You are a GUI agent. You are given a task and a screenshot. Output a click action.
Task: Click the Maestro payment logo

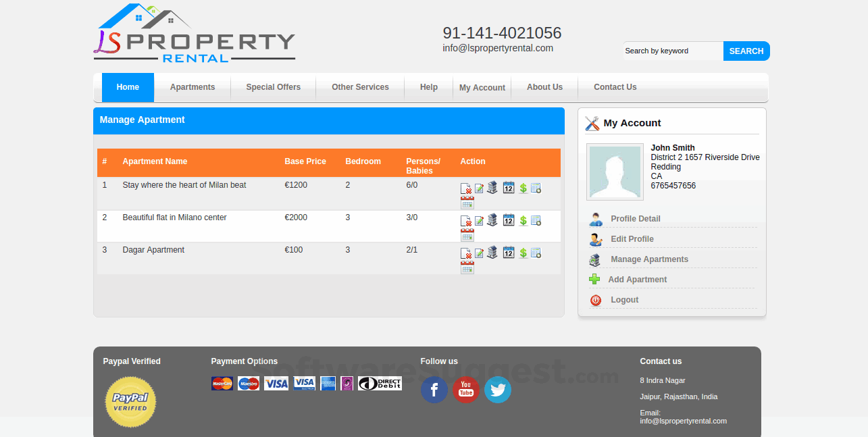click(249, 384)
